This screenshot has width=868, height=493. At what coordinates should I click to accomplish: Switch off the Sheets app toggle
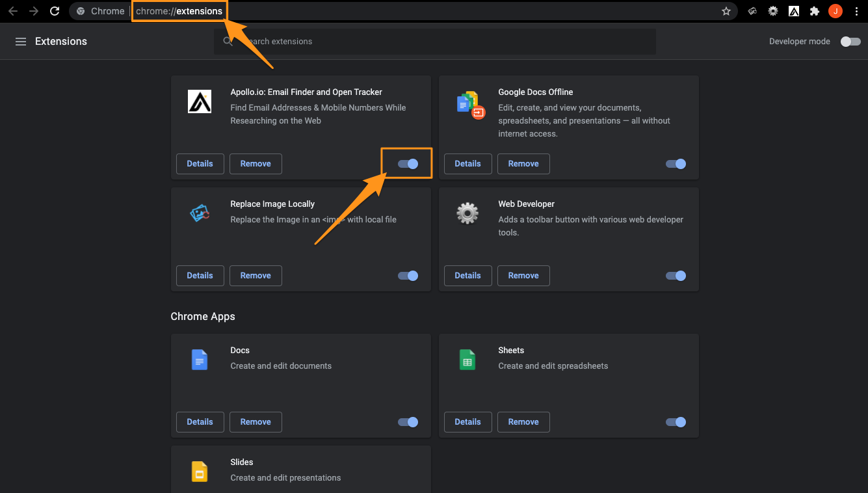tap(676, 422)
